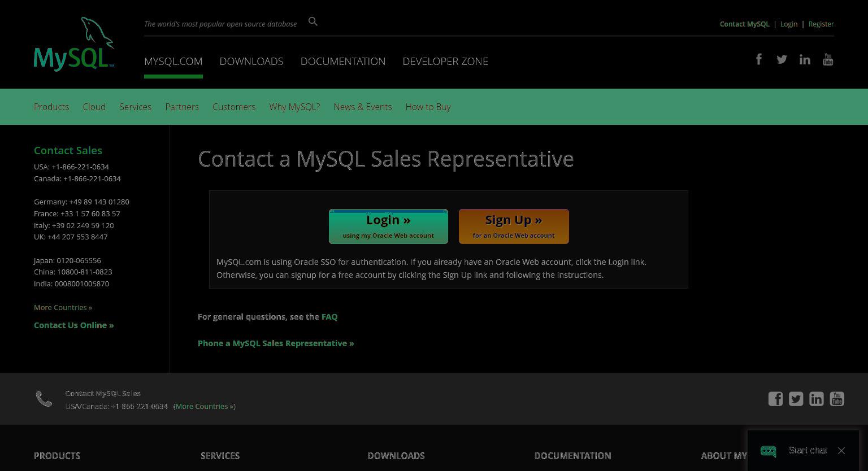
Task: Open the header YouTube icon
Action: click(x=828, y=59)
